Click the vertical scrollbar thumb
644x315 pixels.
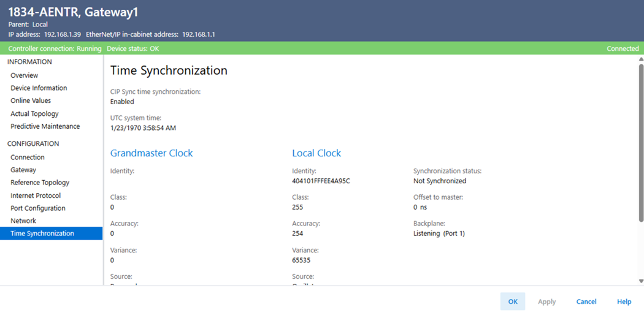641,143
